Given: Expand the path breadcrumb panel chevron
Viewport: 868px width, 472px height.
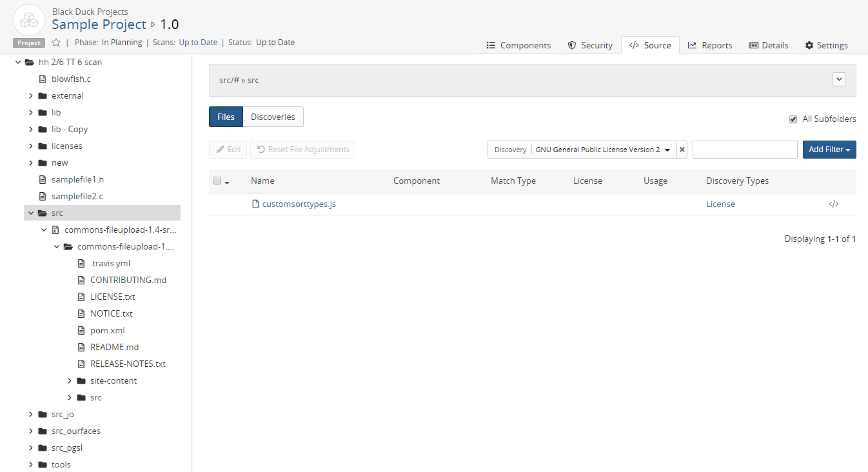Looking at the screenshot, I should coord(839,79).
